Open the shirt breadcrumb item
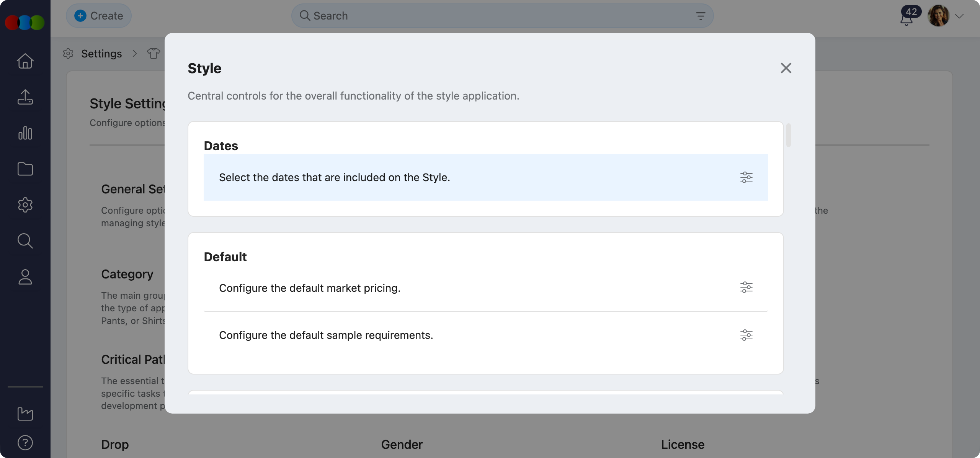The height and width of the screenshot is (458, 980). (x=154, y=53)
